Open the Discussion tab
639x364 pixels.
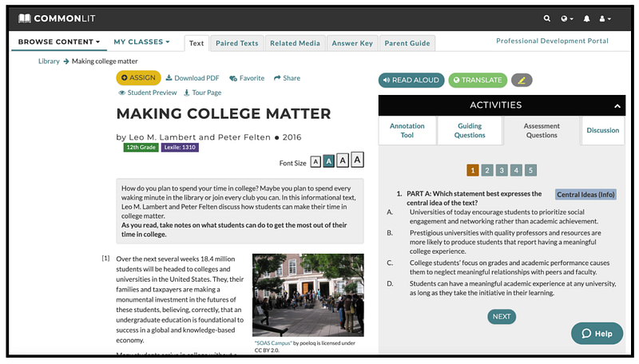(x=603, y=131)
